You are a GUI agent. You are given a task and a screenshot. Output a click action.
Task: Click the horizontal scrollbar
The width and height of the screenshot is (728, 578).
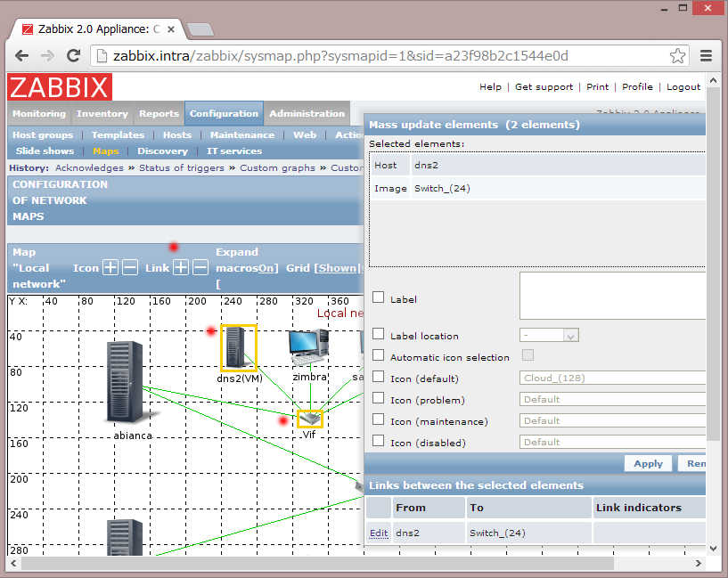point(317,563)
